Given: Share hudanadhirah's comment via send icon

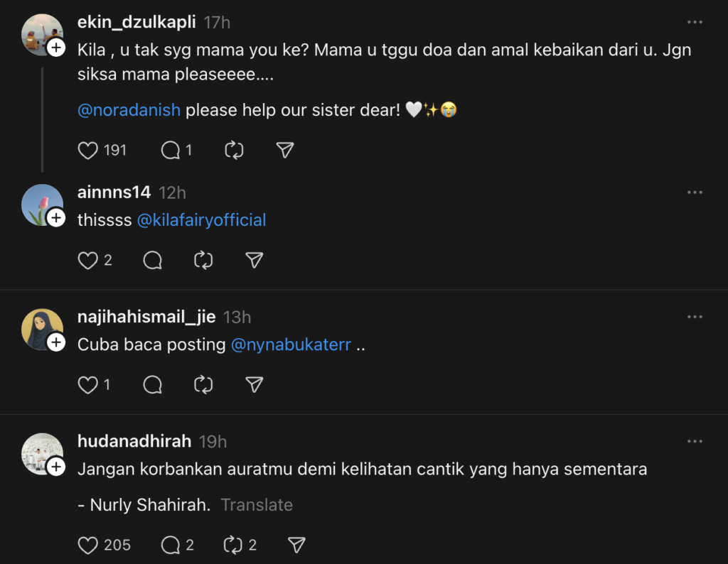Looking at the screenshot, I should (x=296, y=545).
